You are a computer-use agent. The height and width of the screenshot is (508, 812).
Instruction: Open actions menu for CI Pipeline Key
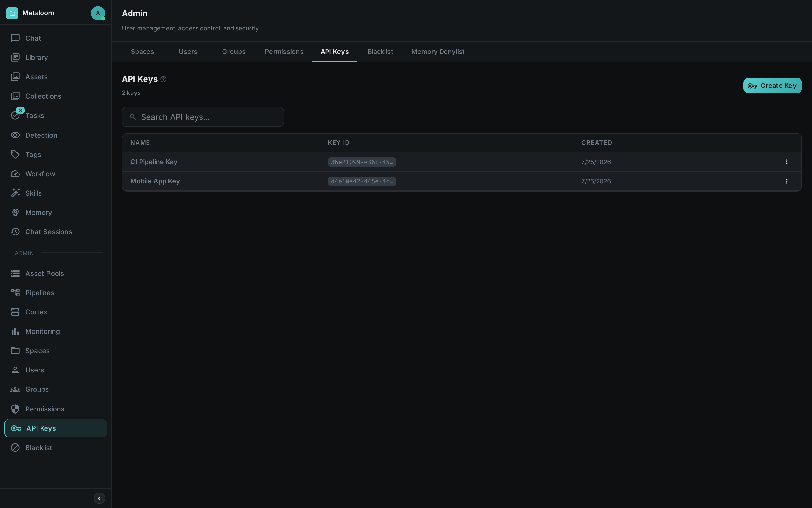pyautogui.click(x=787, y=162)
